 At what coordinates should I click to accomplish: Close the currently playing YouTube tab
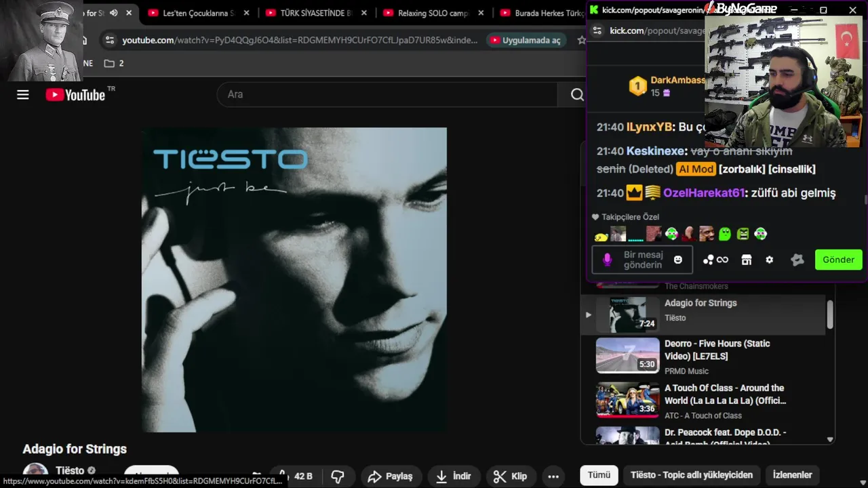129,13
